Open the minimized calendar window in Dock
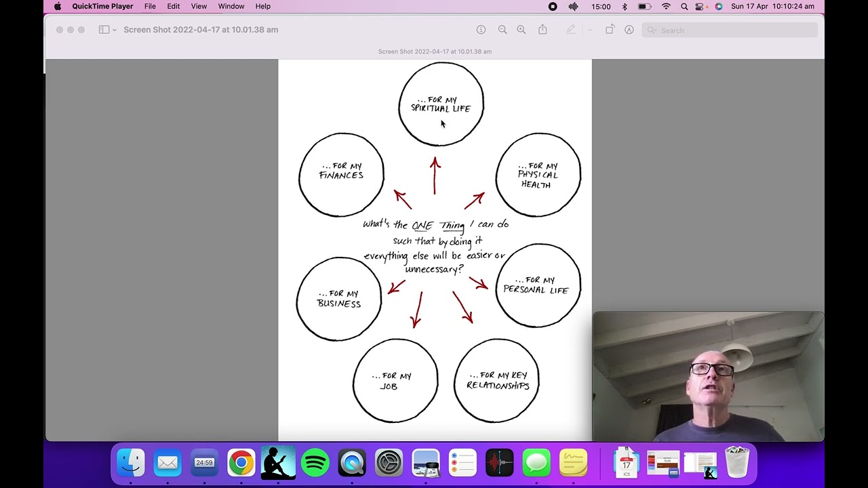 coord(663,463)
